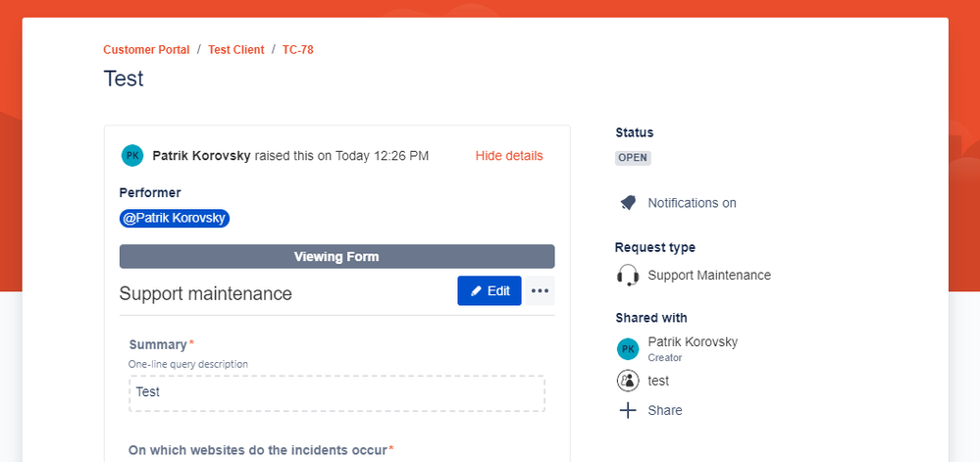Click the headset request type icon
The height and width of the screenshot is (462, 980).
pos(628,275)
